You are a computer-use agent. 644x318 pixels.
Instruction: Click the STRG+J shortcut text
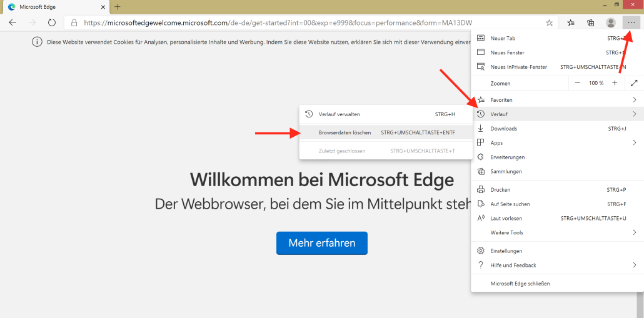[x=617, y=129]
